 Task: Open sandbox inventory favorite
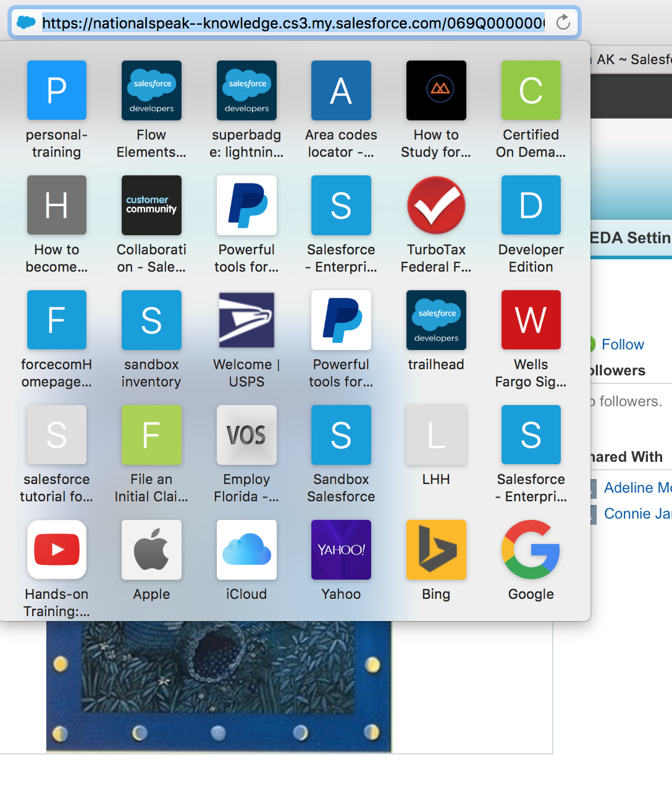(151, 320)
